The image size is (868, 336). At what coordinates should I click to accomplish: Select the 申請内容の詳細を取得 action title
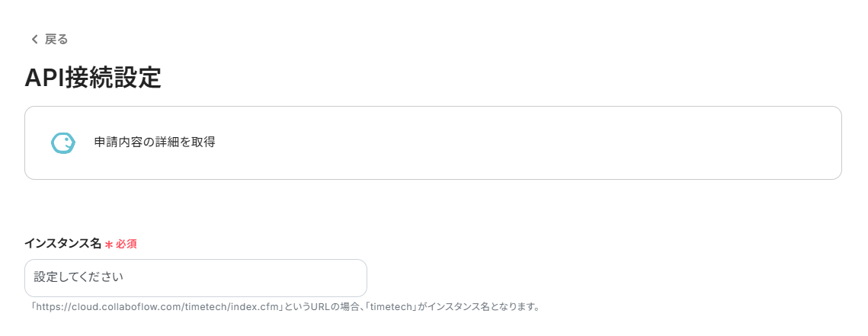tap(154, 142)
